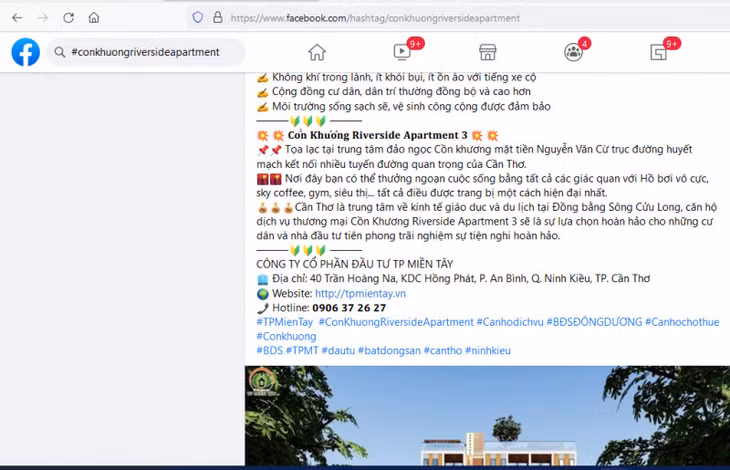The image size is (730, 470).
Task: Click the #BDS hashtag
Action: click(270, 350)
